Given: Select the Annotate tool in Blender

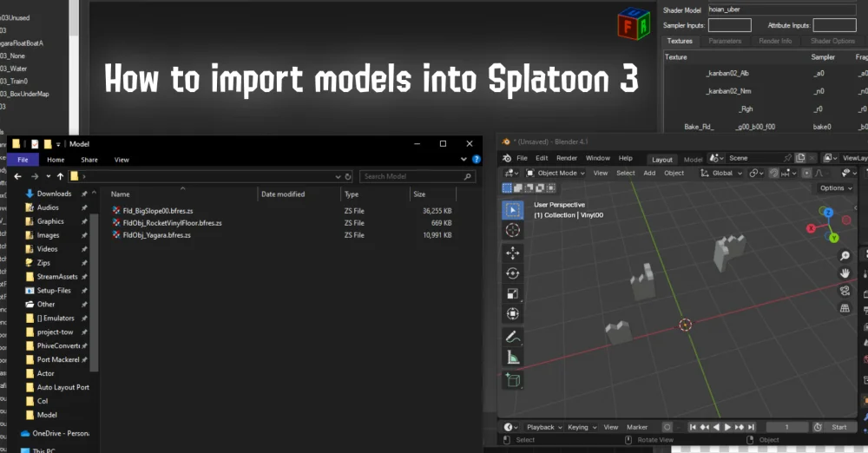Looking at the screenshot, I should [x=513, y=337].
